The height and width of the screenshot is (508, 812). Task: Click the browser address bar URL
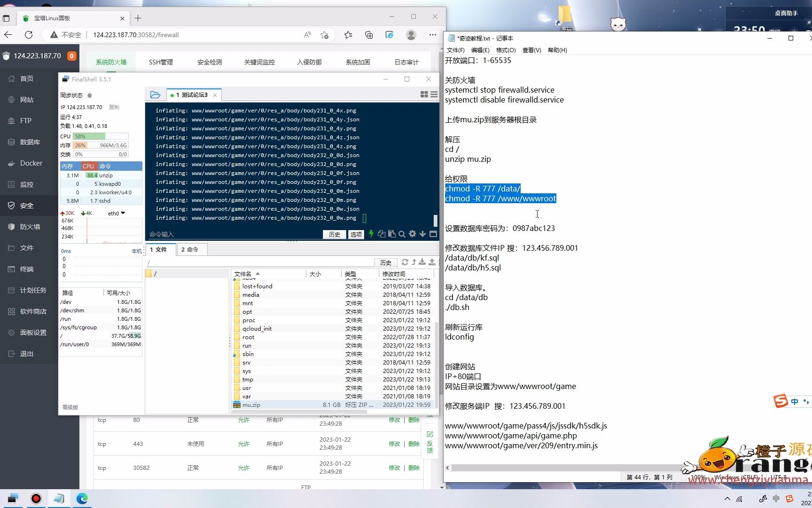(x=136, y=35)
